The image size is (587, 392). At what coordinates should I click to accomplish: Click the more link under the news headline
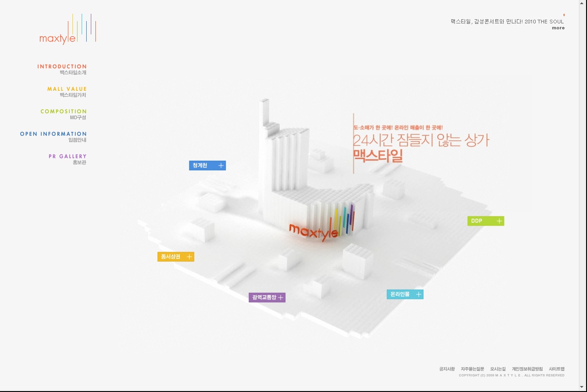click(x=558, y=28)
